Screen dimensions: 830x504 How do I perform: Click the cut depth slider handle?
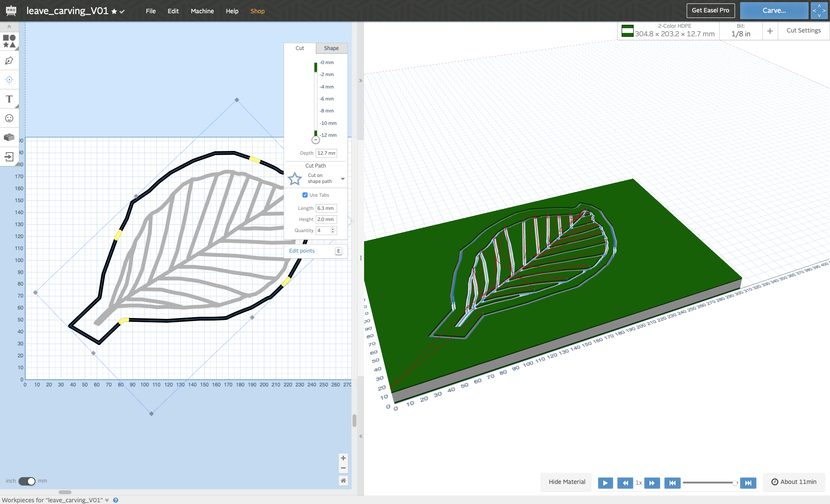pyautogui.click(x=316, y=140)
